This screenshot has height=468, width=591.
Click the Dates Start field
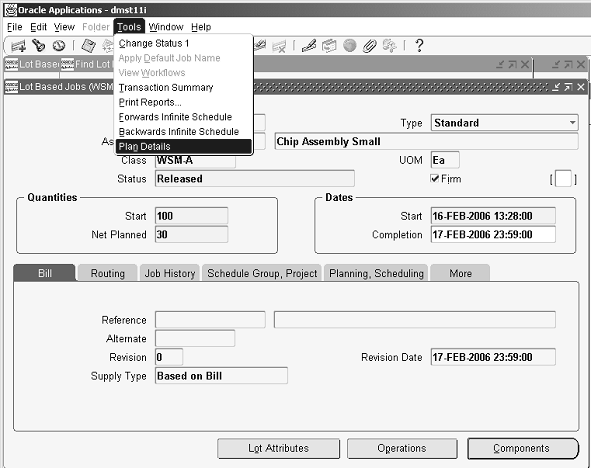click(x=493, y=216)
